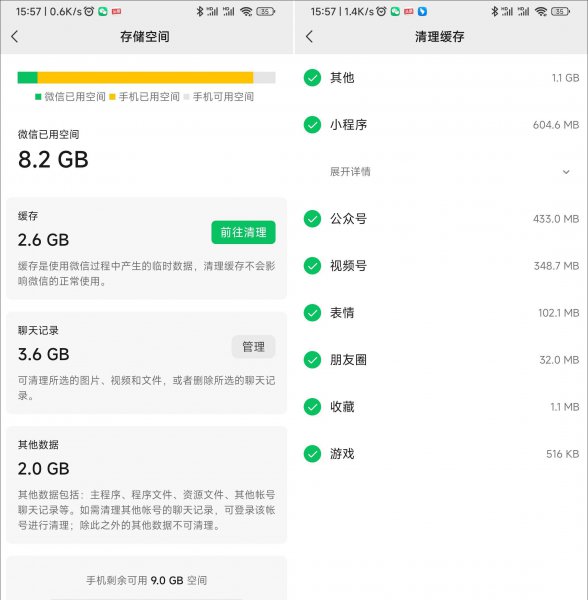Tap the 348.7 MB size value
Screen dimensions: 588x600
(x=557, y=266)
